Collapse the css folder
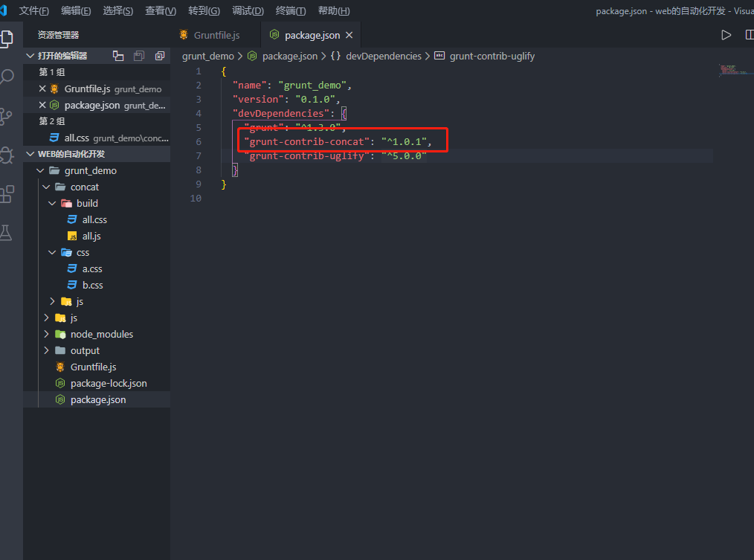Image resolution: width=754 pixels, height=560 pixels. point(52,252)
